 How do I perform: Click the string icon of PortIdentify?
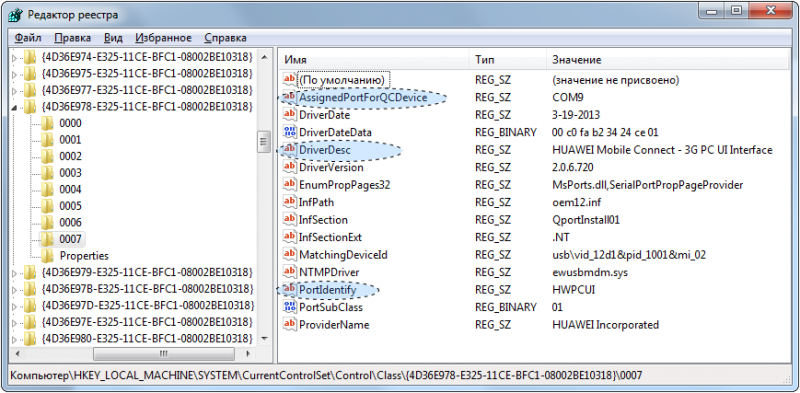290,289
